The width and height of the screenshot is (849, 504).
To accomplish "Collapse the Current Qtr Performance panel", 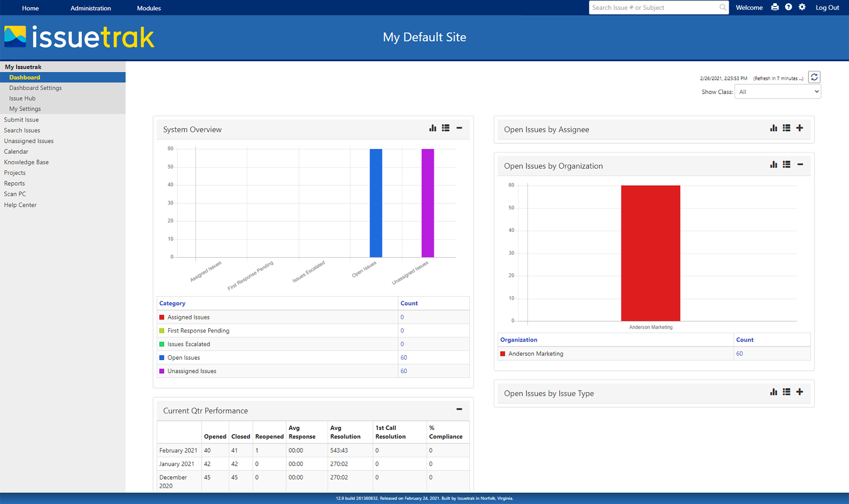I will (458, 409).
